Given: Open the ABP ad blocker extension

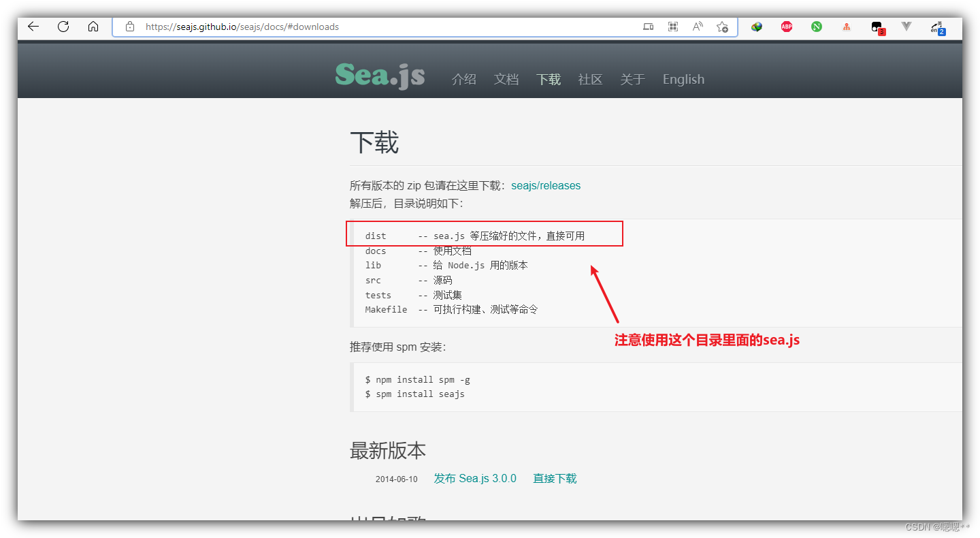Looking at the screenshot, I should pyautogui.click(x=787, y=27).
